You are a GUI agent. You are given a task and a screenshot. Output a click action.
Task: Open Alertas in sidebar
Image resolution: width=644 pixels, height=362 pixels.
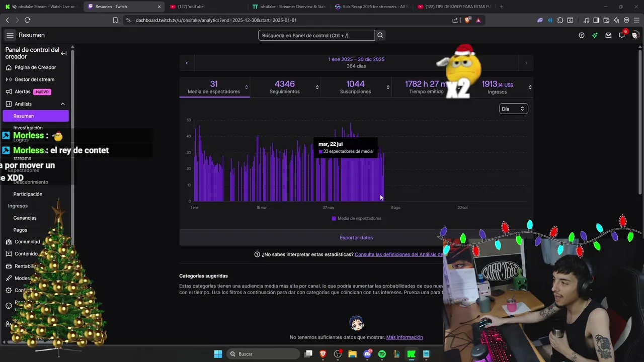[35, 92]
